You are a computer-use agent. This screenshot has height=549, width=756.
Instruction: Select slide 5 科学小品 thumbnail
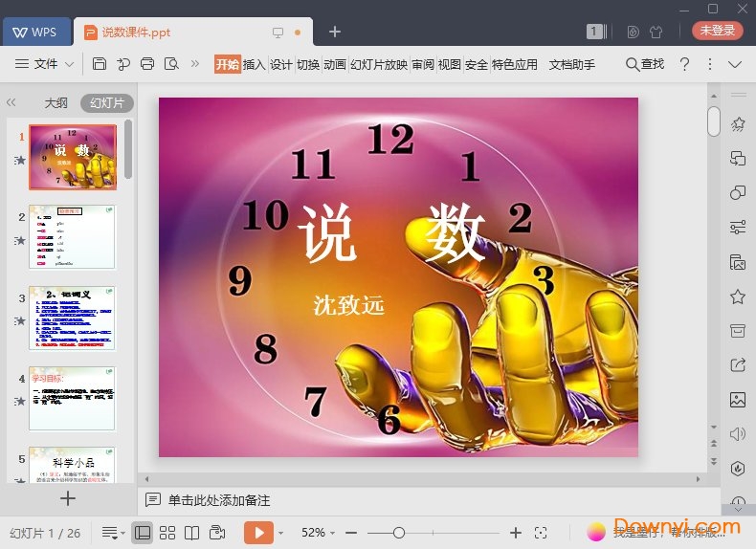pos(73,464)
